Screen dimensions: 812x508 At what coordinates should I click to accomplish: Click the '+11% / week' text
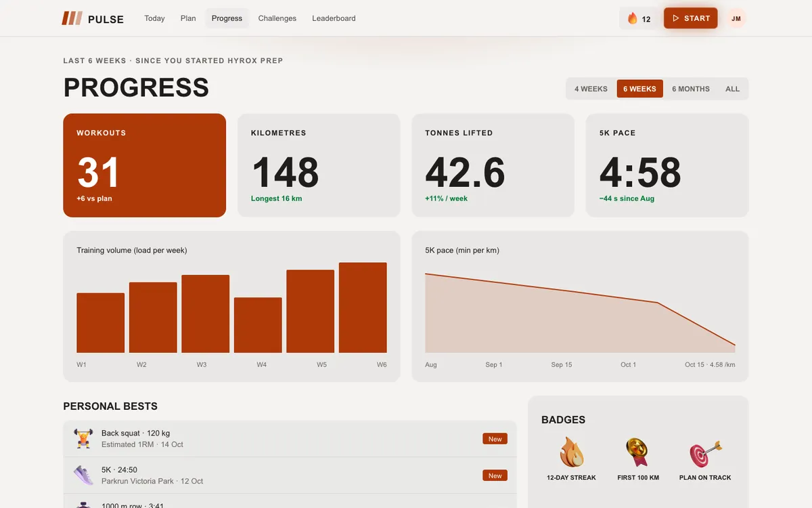coord(446,198)
